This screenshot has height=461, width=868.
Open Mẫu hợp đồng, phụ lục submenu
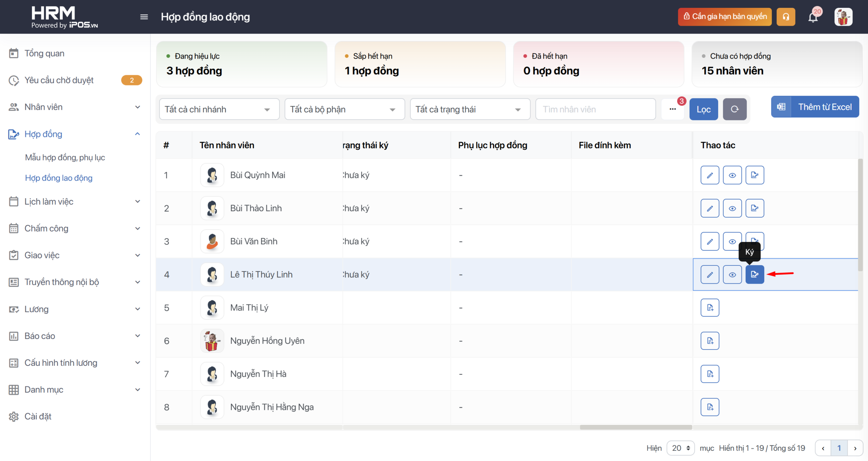pyautogui.click(x=65, y=158)
